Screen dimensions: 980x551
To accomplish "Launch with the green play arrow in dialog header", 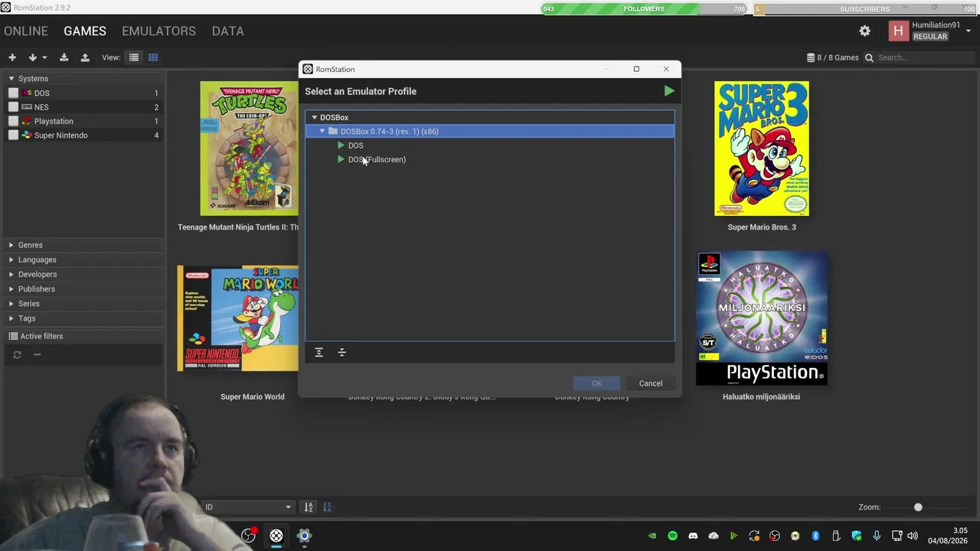I will tap(669, 91).
